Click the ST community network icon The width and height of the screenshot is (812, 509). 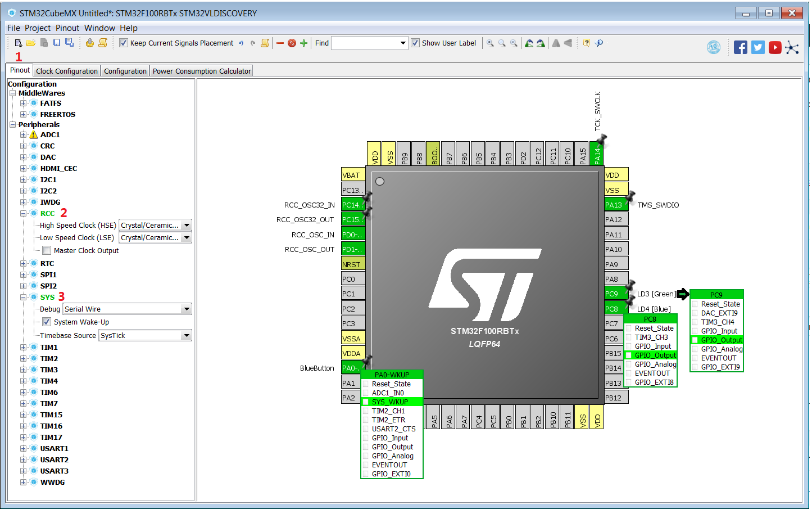(792, 47)
